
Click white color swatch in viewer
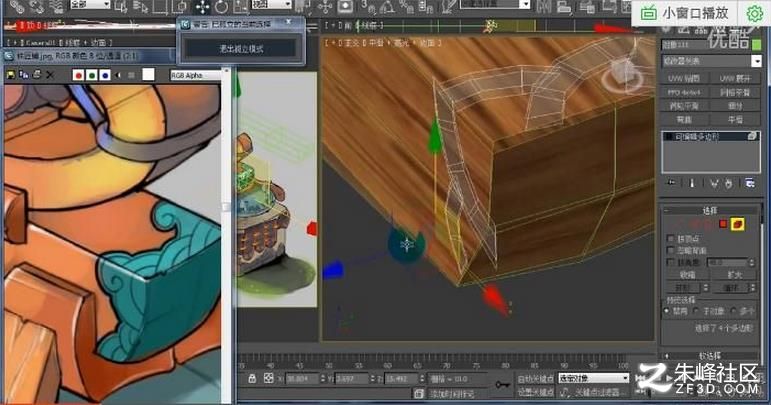(x=148, y=74)
